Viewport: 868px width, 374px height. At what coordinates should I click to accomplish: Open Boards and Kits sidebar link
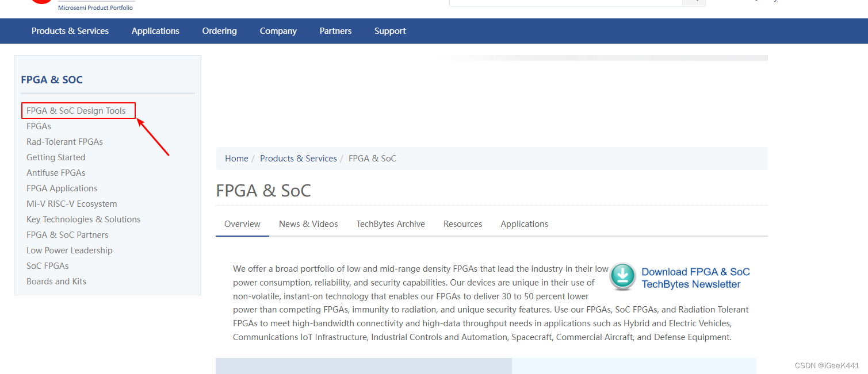click(x=56, y=282)
